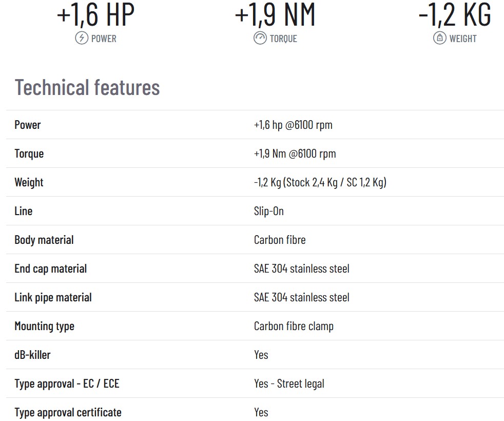504x421 pixels.
Task: Click the +1,9 NM headline value
Action: [275, 15]
